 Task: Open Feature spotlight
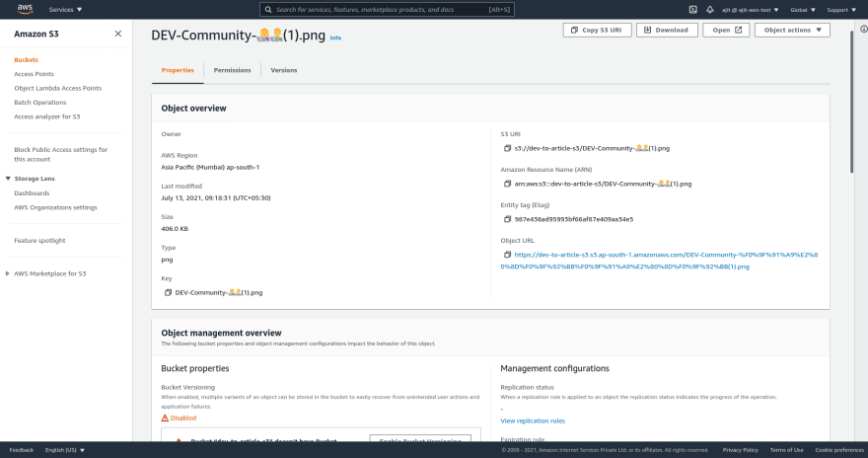(39, 241)
